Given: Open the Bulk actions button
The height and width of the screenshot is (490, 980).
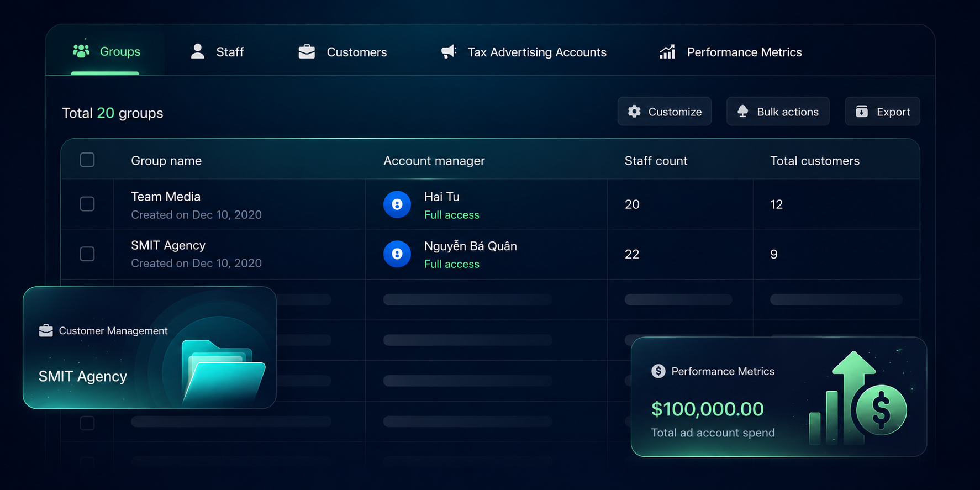Looking at the screenshot, I should coord(778,111).
